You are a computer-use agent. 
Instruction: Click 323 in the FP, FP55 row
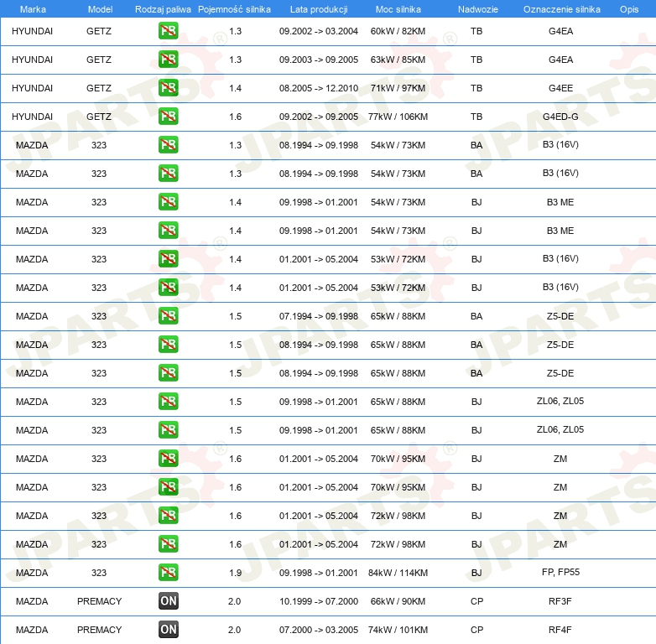99,573
